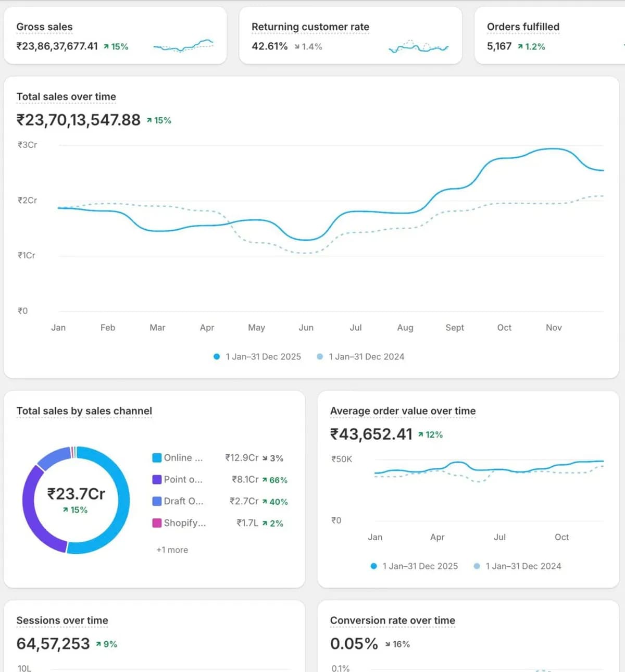The height and width of the screenshot is (672, 625).
Task: Toggle 2024 series legend in Total sales chart
Action: tap(360, 356)
